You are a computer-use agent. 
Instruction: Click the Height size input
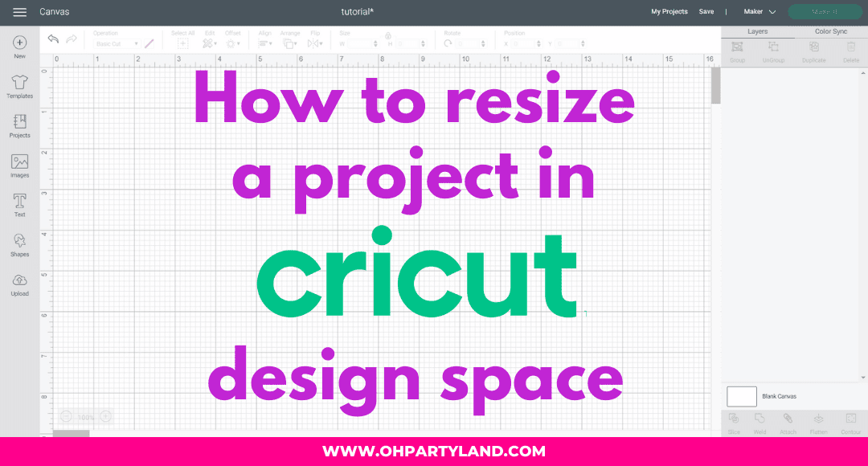[x=408, y=43]
